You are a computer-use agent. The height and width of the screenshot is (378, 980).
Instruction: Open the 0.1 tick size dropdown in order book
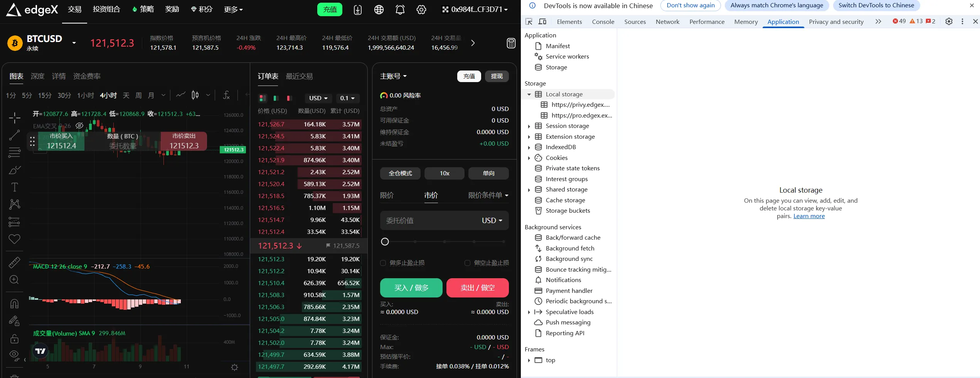click(x=348, y=99)
